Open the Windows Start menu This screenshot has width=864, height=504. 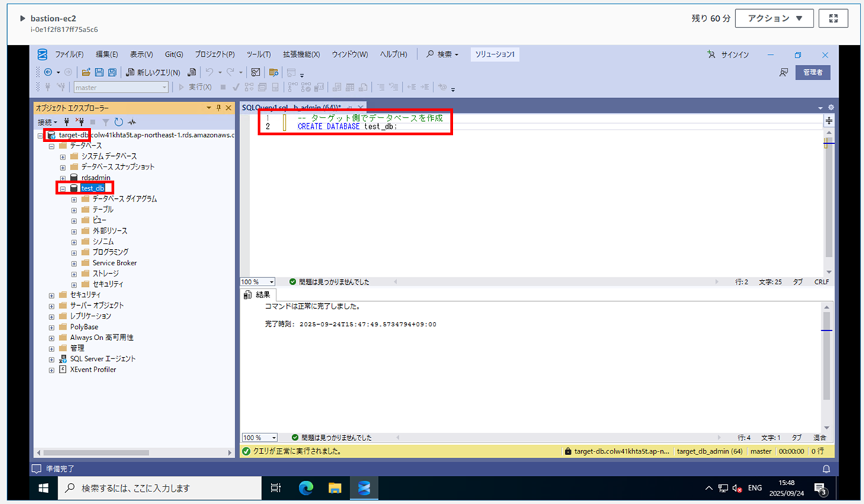(43, 488)
